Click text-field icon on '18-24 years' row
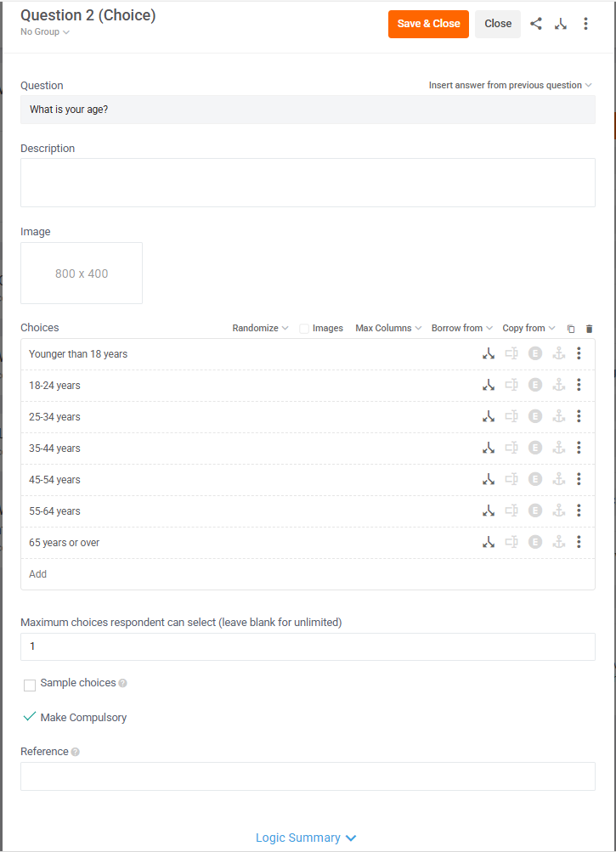The image size is (616, 852). 511,386
